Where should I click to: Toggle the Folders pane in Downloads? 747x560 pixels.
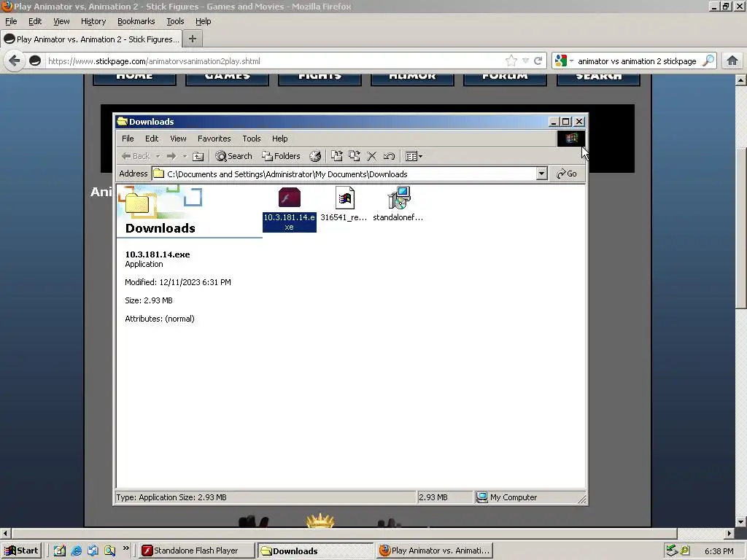pos(281,156)
